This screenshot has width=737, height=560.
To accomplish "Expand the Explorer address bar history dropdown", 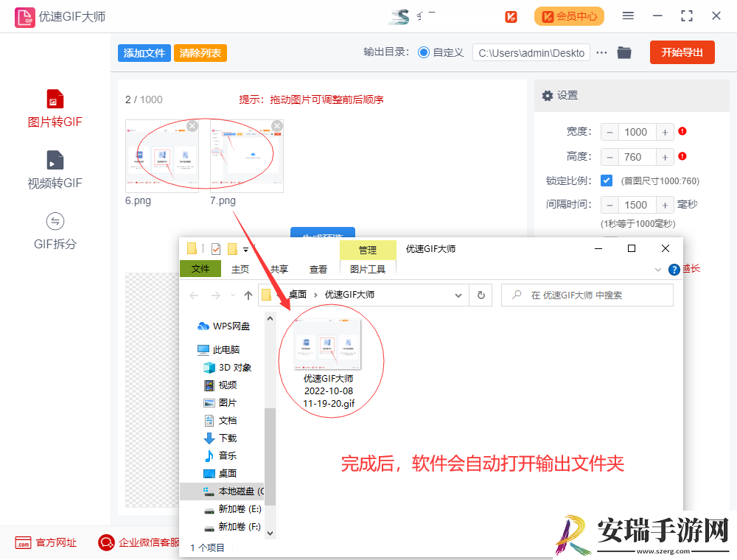I will pyautogui.click(x=458, y=295).
